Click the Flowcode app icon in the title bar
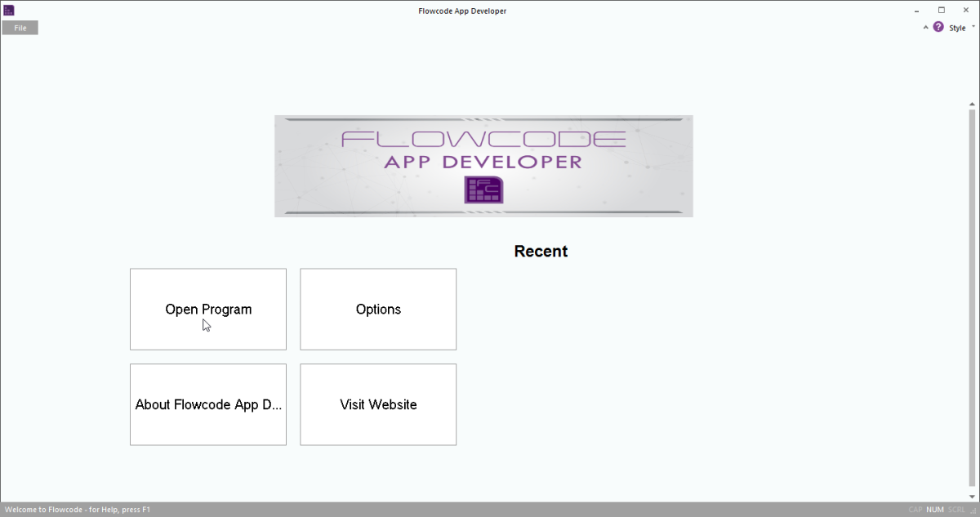The width and height of the screenshot is (980, 517). 9,10
